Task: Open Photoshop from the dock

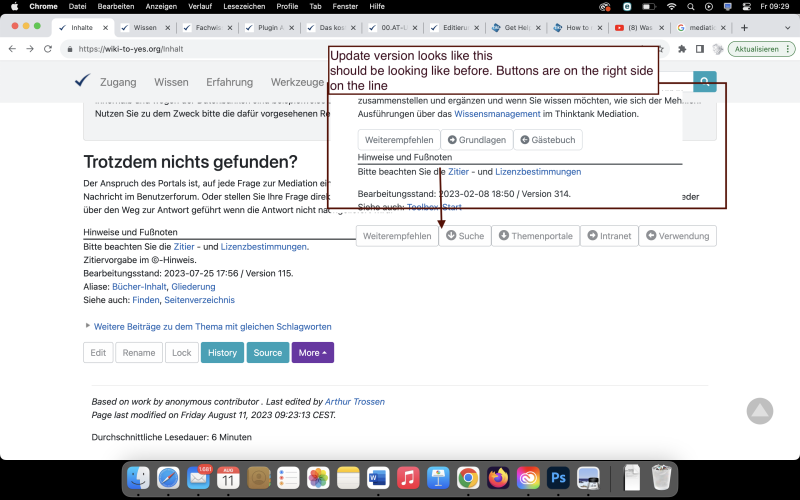Action: tap(558, 478)
